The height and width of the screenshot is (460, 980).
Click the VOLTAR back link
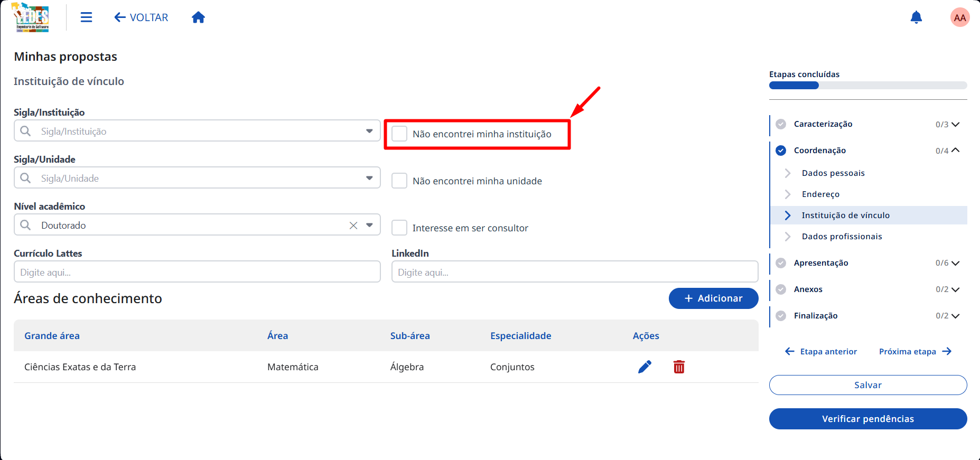141,17
